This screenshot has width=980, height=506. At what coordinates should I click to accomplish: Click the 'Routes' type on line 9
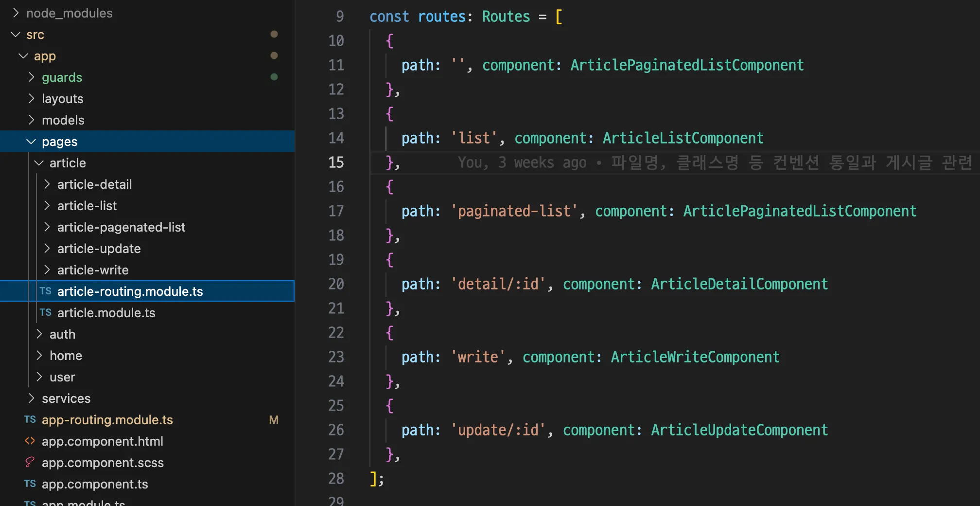(x=506, y=17)
